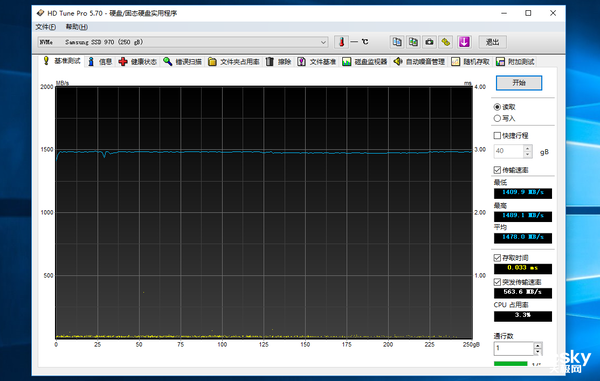The width and height of the screenshot is (600, 381).
Task: Open the 帮助(H) menu
Action: 77,27
